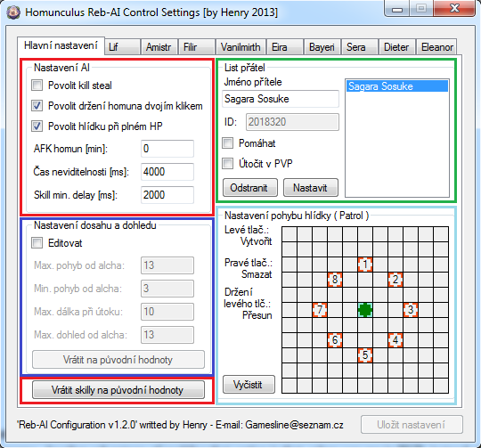Check the Editovat checkbox
This screenshot has height=448, width=481.
(37, 243)
